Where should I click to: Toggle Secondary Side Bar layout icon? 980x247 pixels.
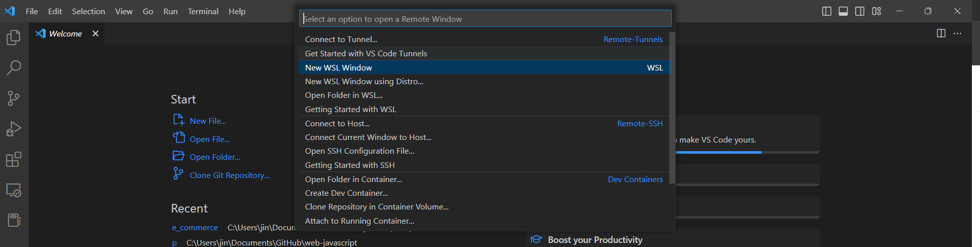pos(860,11)
